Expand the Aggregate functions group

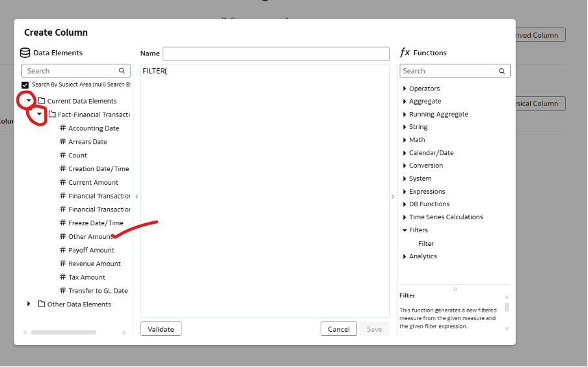pos(405,102)
